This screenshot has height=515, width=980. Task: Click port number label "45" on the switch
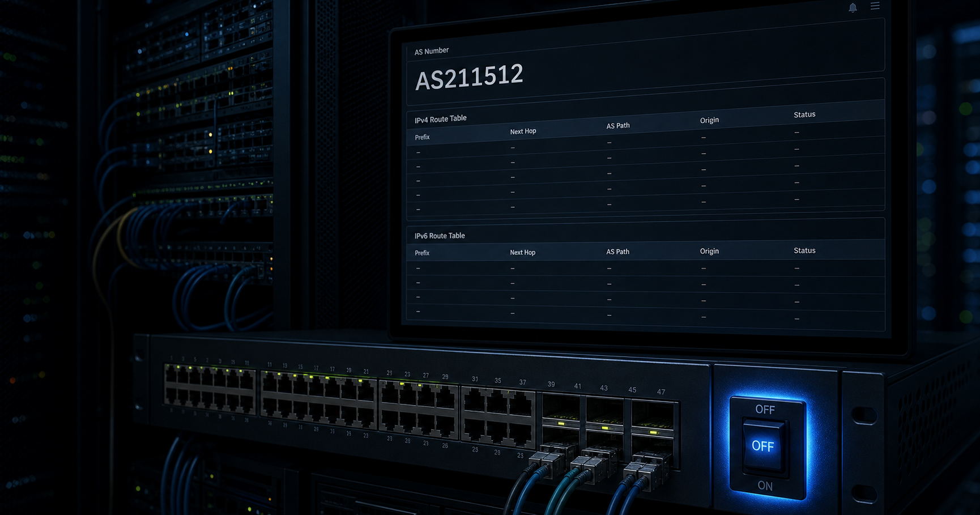coord(632,390)
